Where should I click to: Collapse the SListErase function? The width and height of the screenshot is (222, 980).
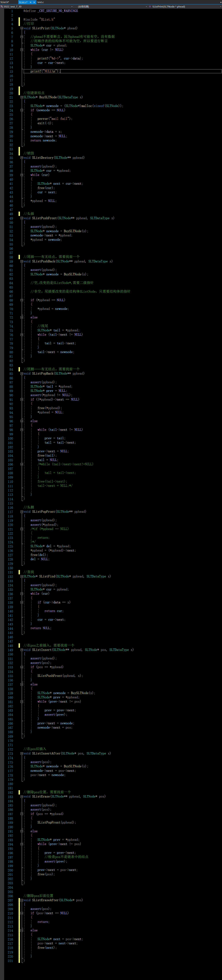(22, 797)
